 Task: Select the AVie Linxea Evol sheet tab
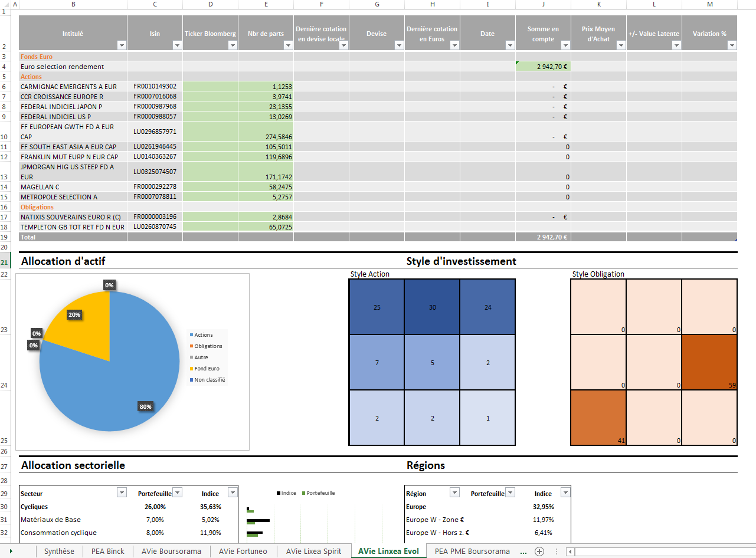[388, 552]
